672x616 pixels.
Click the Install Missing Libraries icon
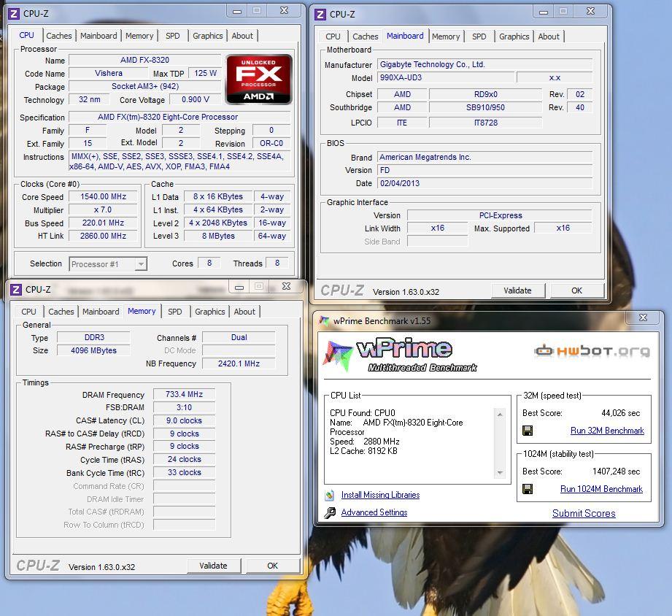[329, 495]
